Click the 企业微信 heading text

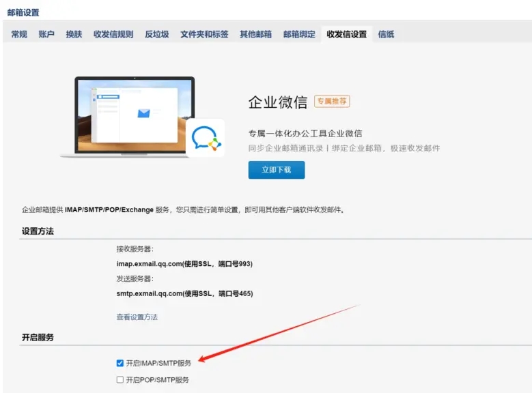[278, 102]
